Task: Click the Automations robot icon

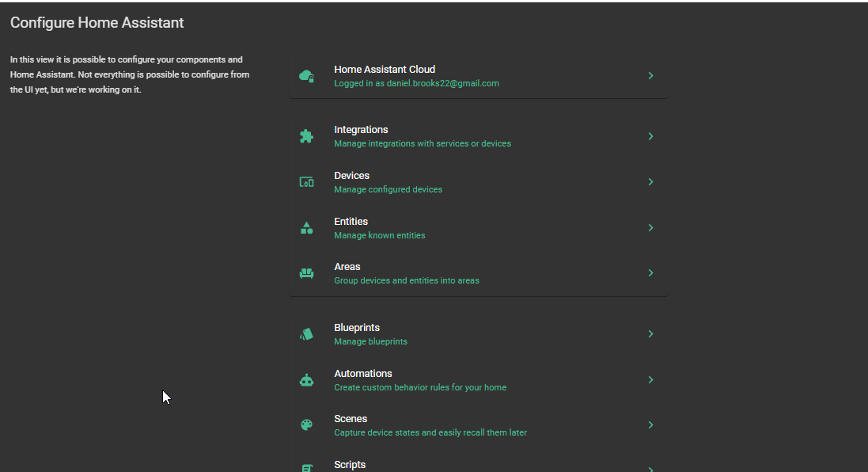Action: 307,380
